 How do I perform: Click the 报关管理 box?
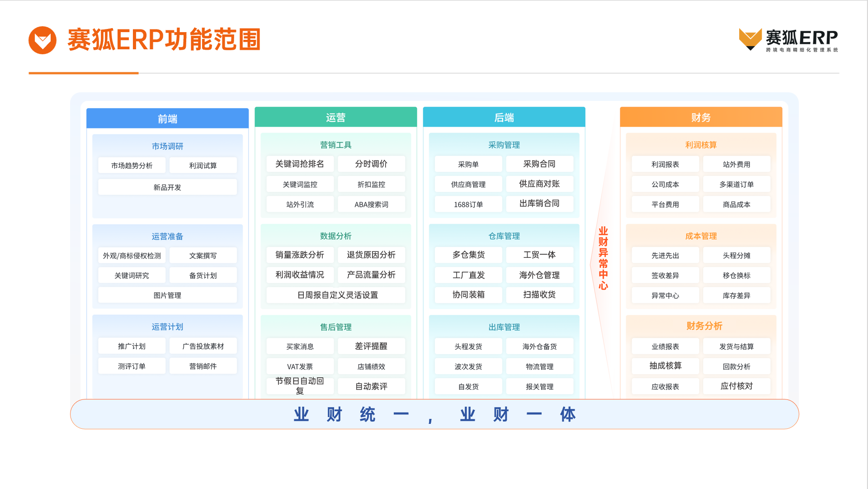tap(539, 387)
